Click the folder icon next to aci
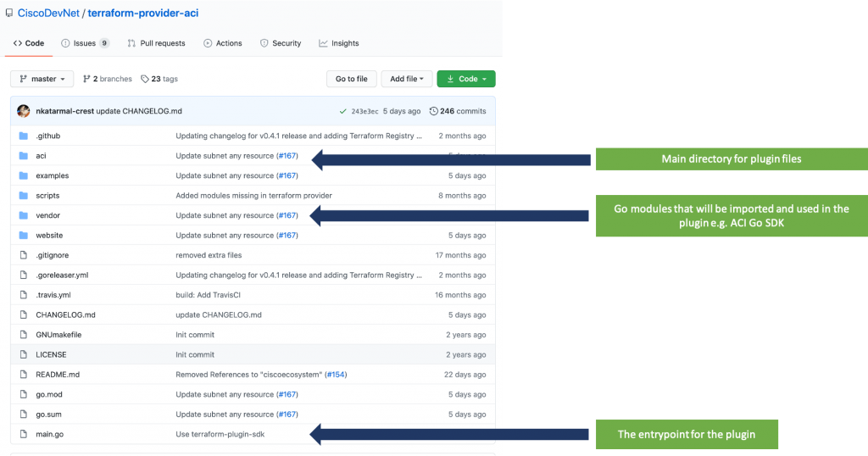 23,156
